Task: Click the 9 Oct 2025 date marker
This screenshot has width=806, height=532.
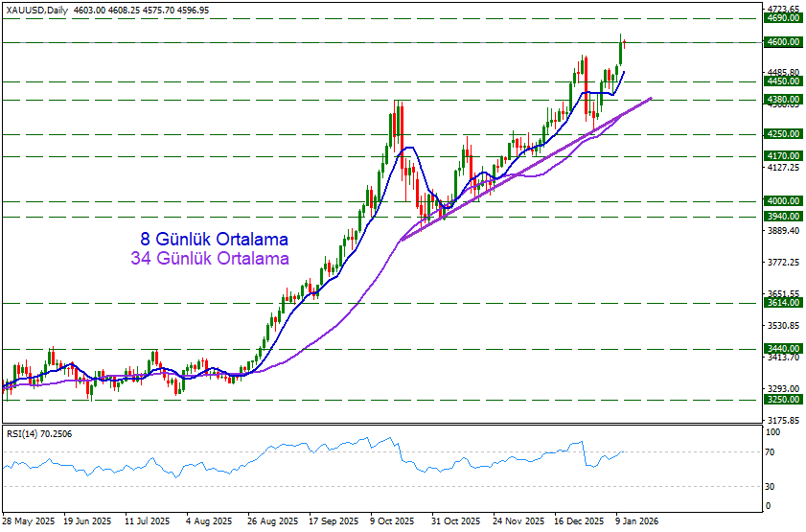Action: (x=391, y=521)
